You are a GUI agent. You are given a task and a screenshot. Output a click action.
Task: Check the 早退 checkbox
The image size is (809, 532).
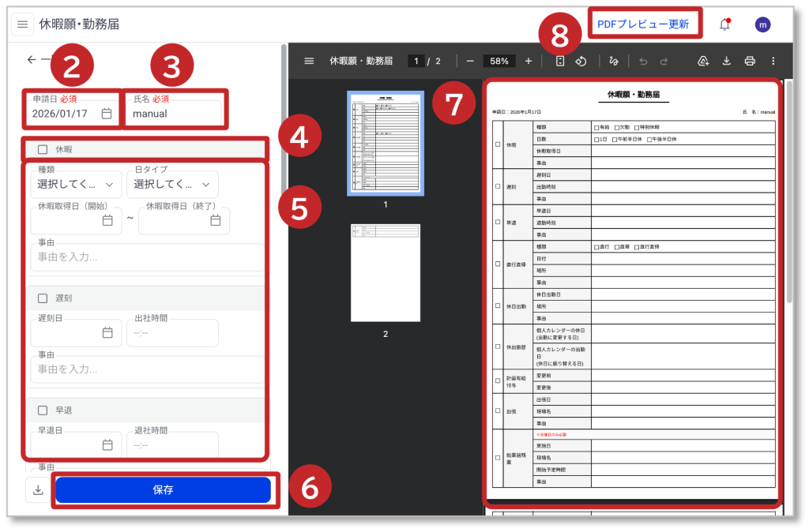tap(43, 410)
